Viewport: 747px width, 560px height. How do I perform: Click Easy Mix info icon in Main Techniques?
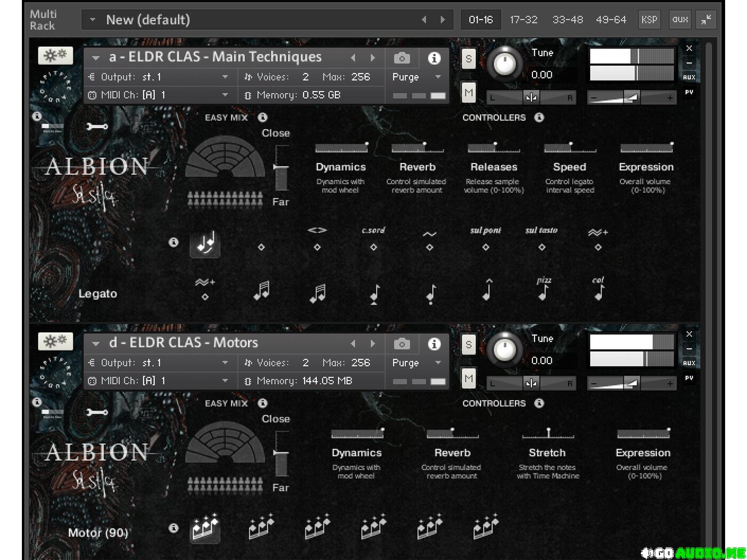point(263,117)
